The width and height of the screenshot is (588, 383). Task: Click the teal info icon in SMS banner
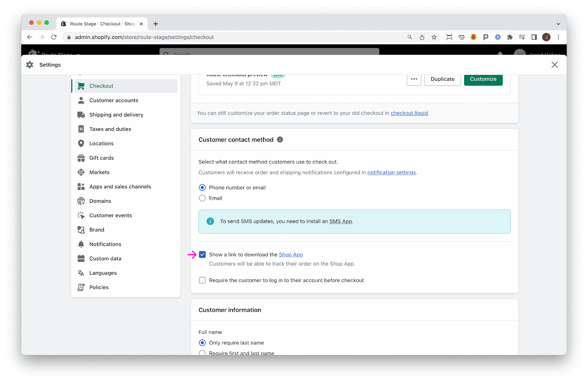(x=210, y=221)
